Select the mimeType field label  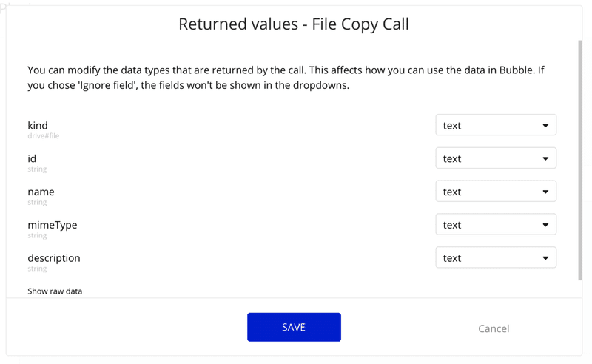[x=53, y=225]
